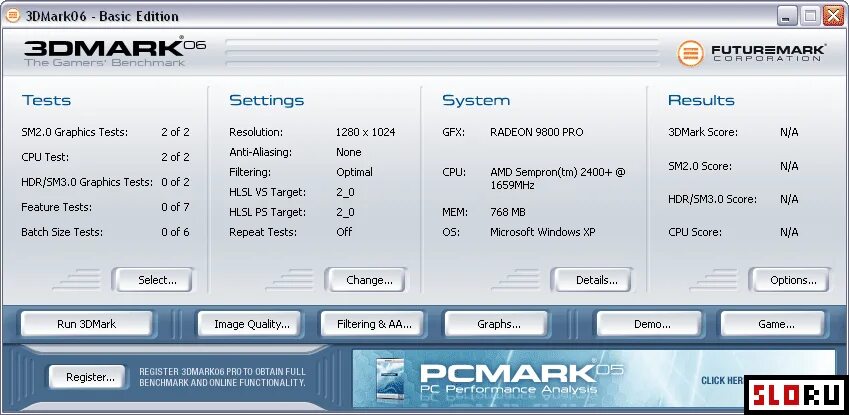Click the HLSL VS Target label
This screenshot has height=415, width=849.
267,192
